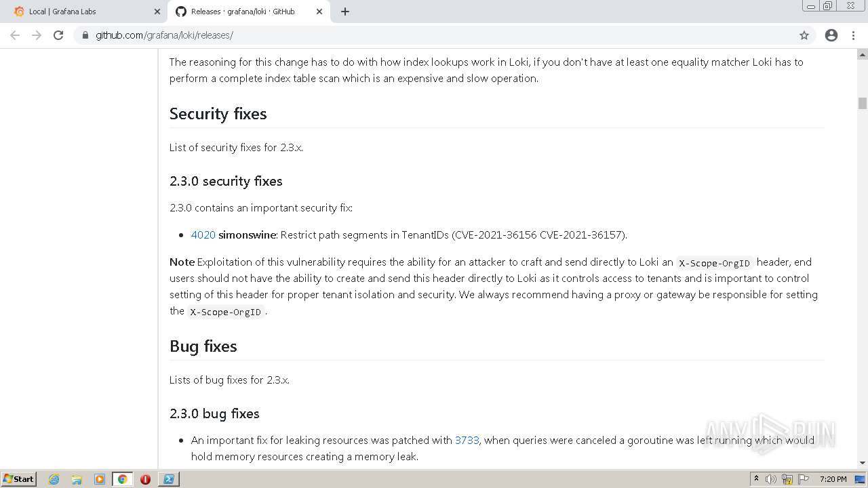Open the PowerShell taskbar icon

(x=168, y=479)
